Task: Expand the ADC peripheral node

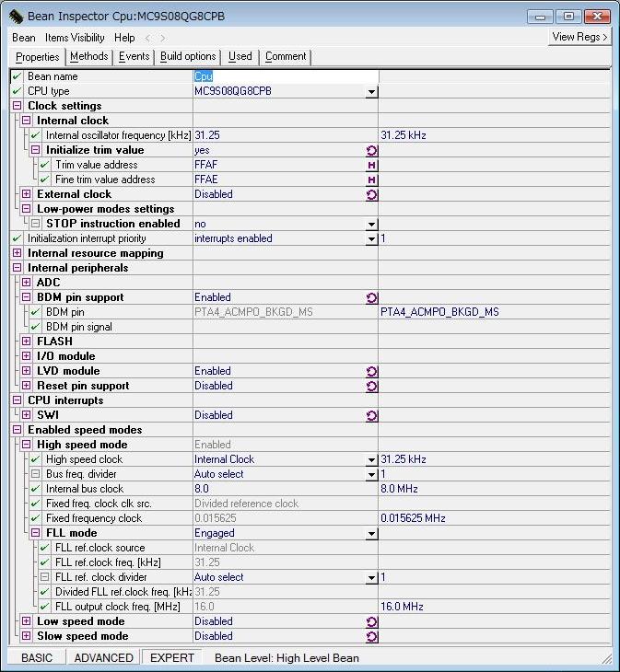Action: [26, 283]
